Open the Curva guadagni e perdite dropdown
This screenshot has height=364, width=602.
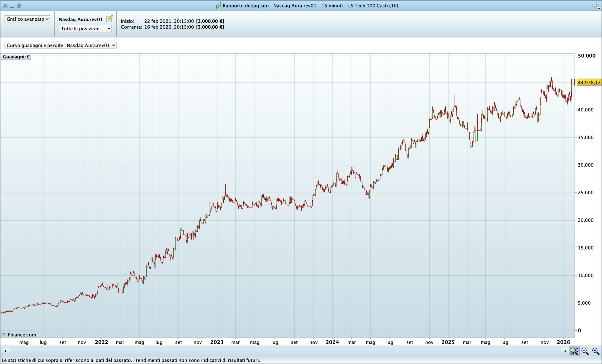coord(60,45)
